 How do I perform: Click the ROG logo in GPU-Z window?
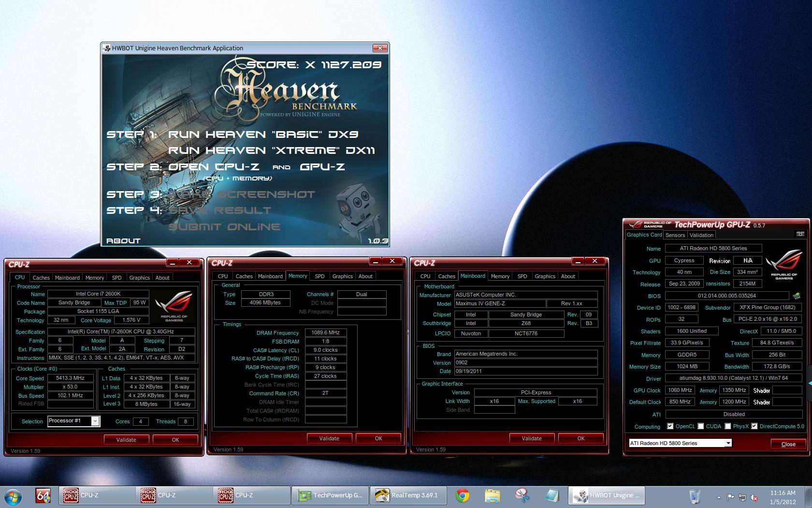coord(783,264)
